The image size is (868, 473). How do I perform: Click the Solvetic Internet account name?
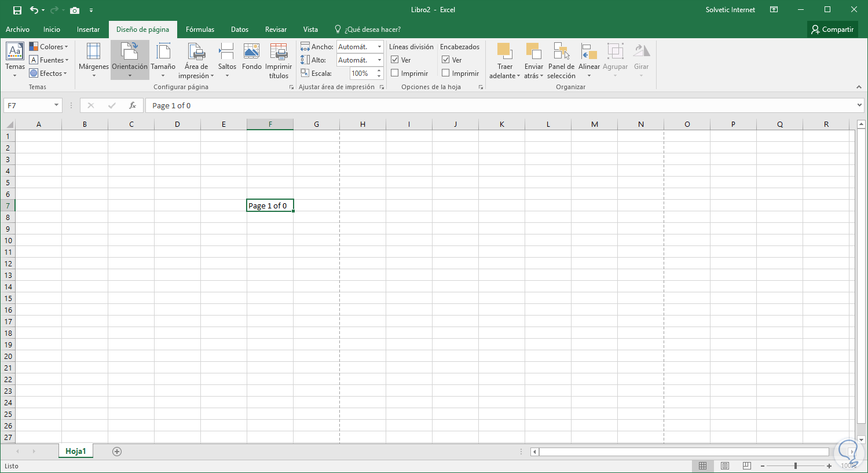coord(730,10)
